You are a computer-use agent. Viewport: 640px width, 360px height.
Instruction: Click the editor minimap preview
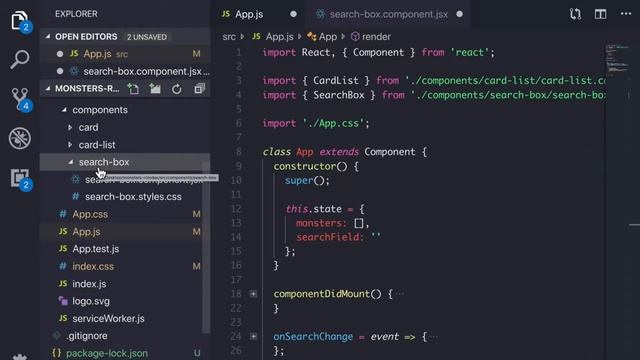click(617, 60)
